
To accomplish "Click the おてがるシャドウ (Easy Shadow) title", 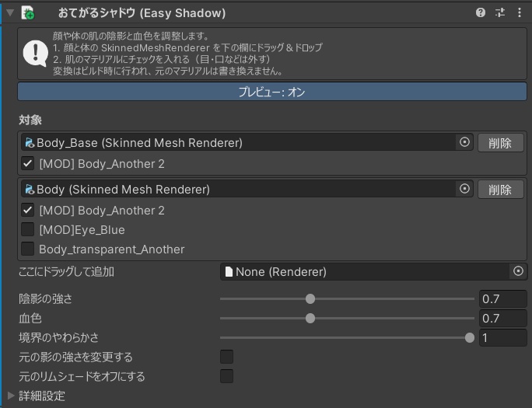I will pyautogui.click(x=142, y=13).
